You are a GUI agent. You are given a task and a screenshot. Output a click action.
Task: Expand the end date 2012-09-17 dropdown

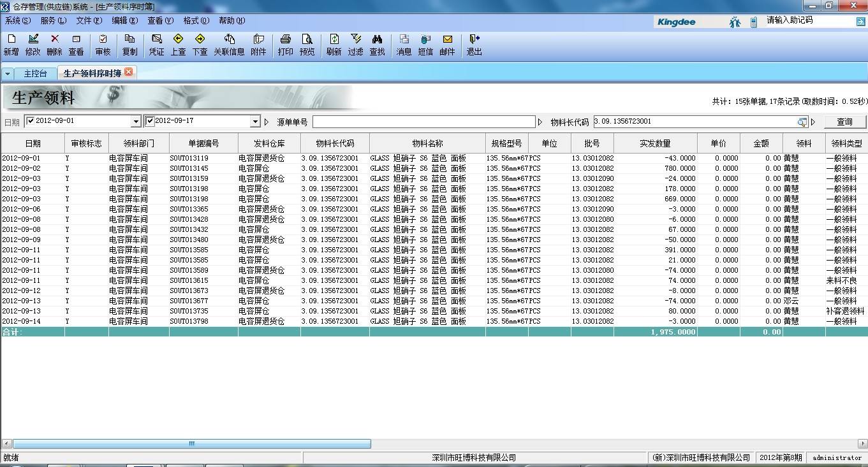click(255, 122)
